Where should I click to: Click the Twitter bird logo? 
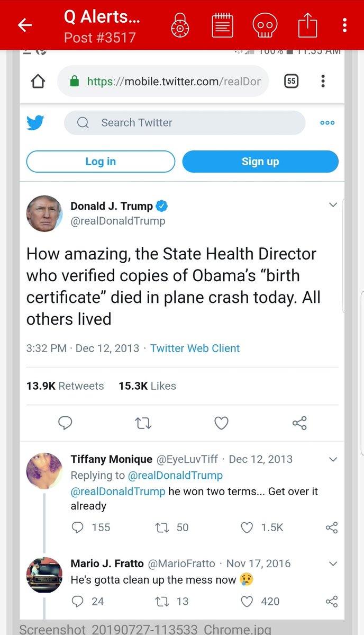[x=35, y=123]
